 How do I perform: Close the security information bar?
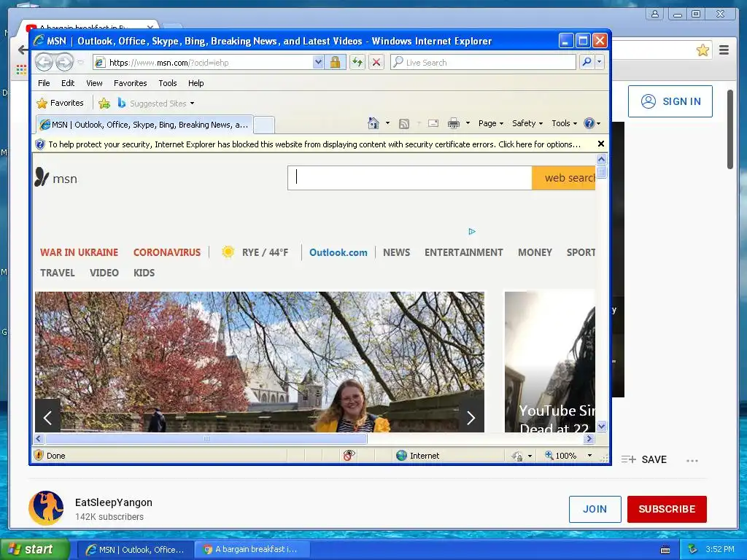pyautogui.click(x=601, y=144)
